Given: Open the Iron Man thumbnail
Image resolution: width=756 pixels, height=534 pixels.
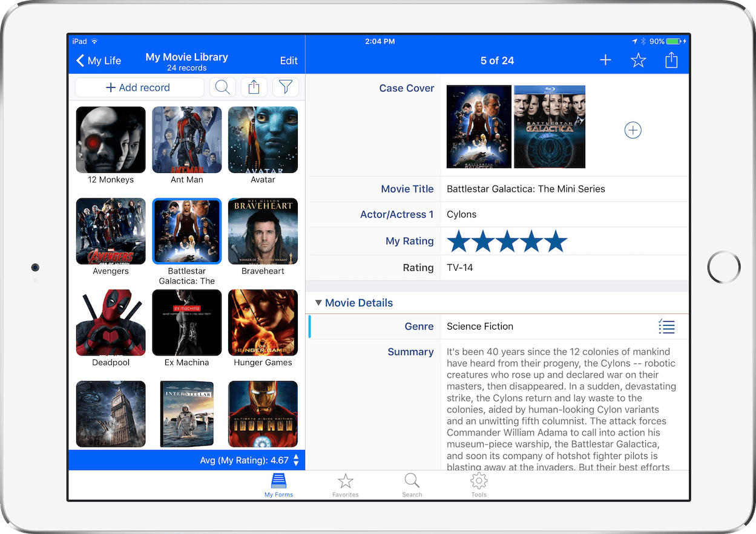Looking at the screenshot, I should (263, 414).
